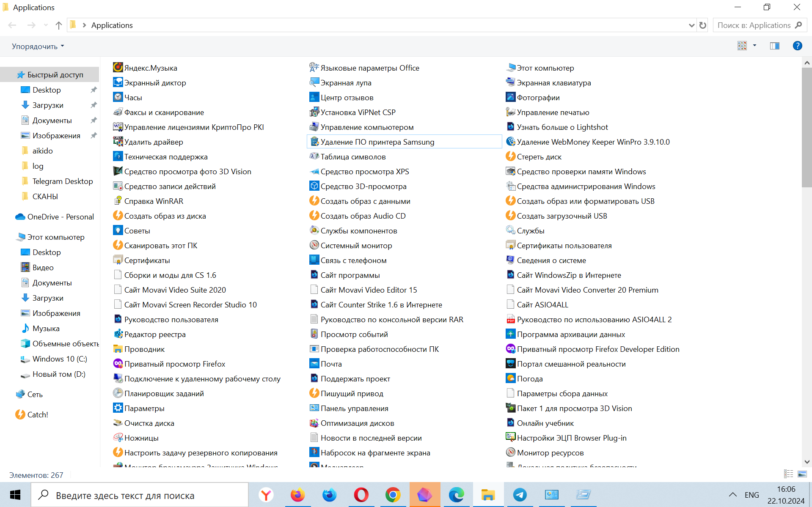This screenshot has height=507, width=812.
Task: Open the Яндекс.Музыка app icon
Action: 118,67
